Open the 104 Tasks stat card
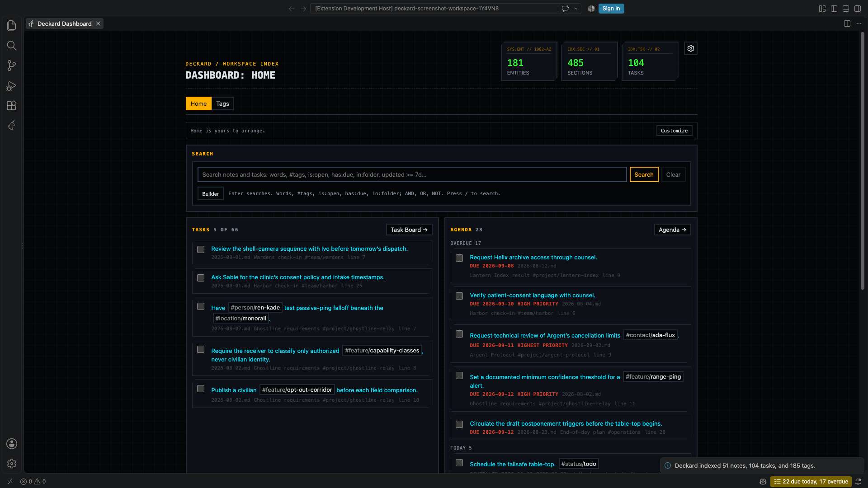868x488 pixels. click(650, 61)
